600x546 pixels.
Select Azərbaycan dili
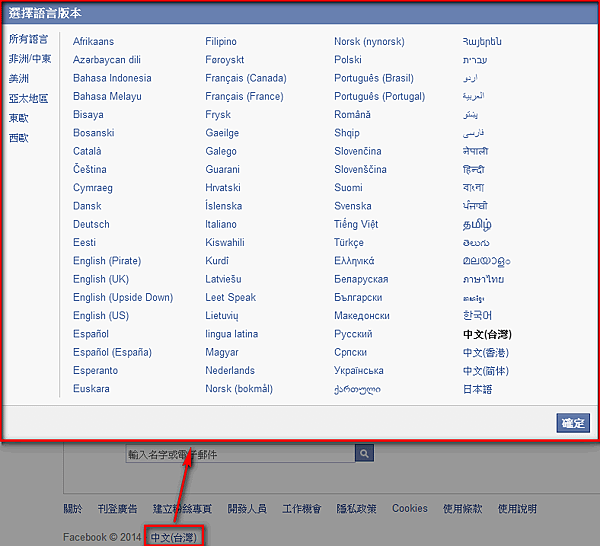click(x=107, y=60)
